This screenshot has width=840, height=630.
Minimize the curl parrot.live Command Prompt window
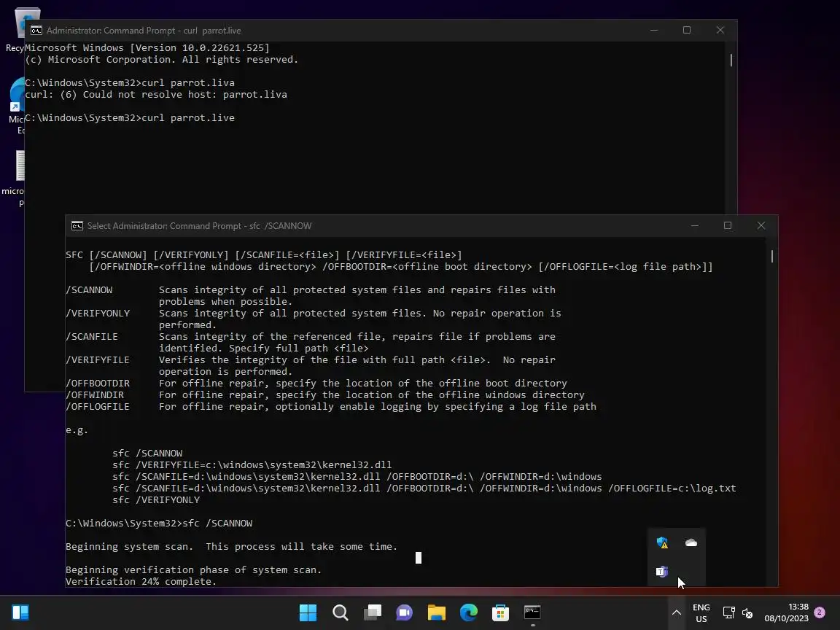click(x=654, y=30)
